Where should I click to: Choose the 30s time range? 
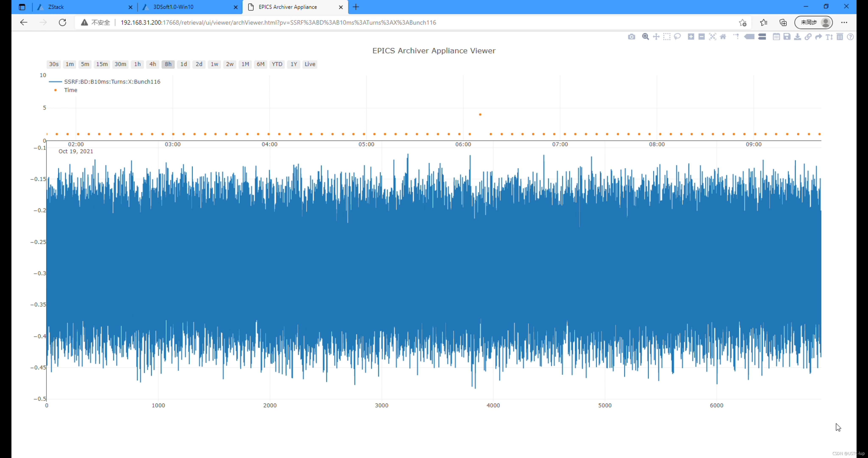[x=54, y=64]
